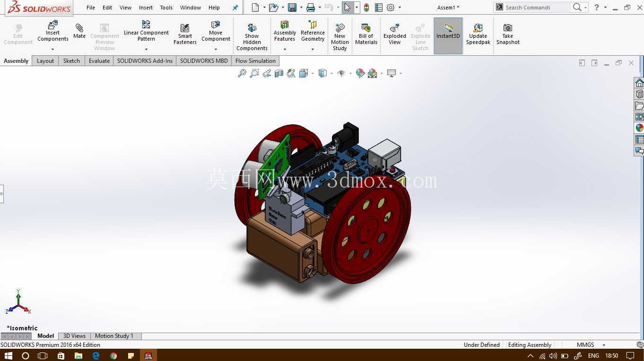Open the Flow Simulation tab
The image size is (644, 361).
[255, 60]
